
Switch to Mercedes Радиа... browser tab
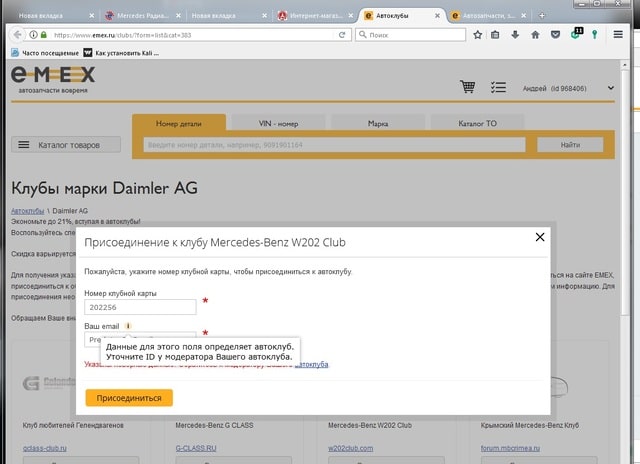(x=142, y=16)
